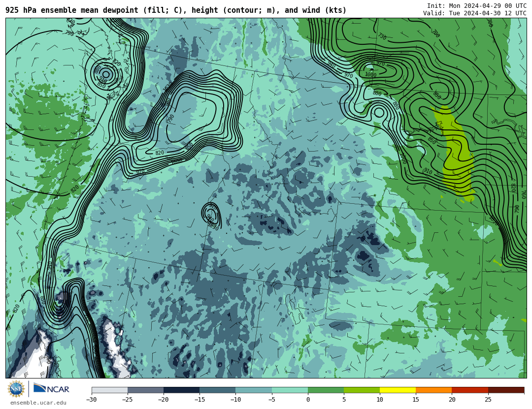Click the colorbar tick label -30
The width and height of the screenshot is (532, 409).
click(x=92, y=400)
